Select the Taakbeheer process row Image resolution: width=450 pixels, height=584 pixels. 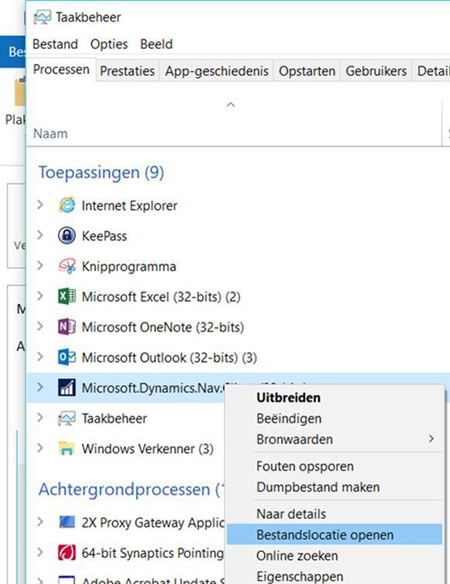126,418
